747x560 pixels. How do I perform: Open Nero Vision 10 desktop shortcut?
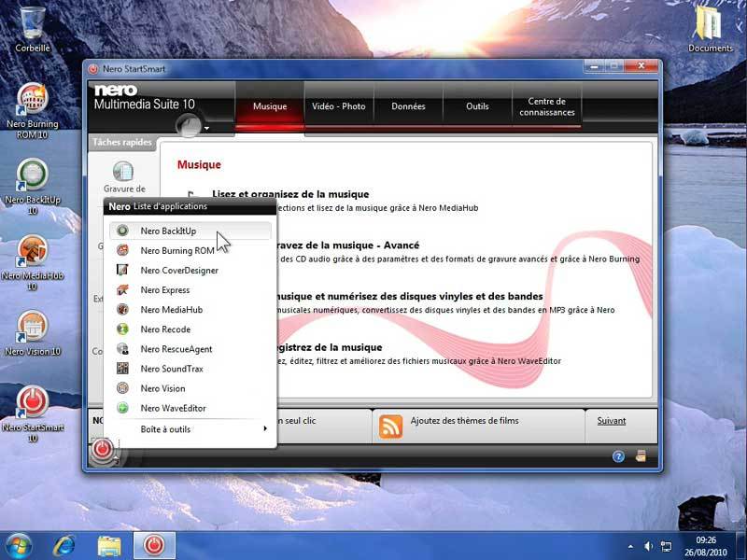point(33,333)
